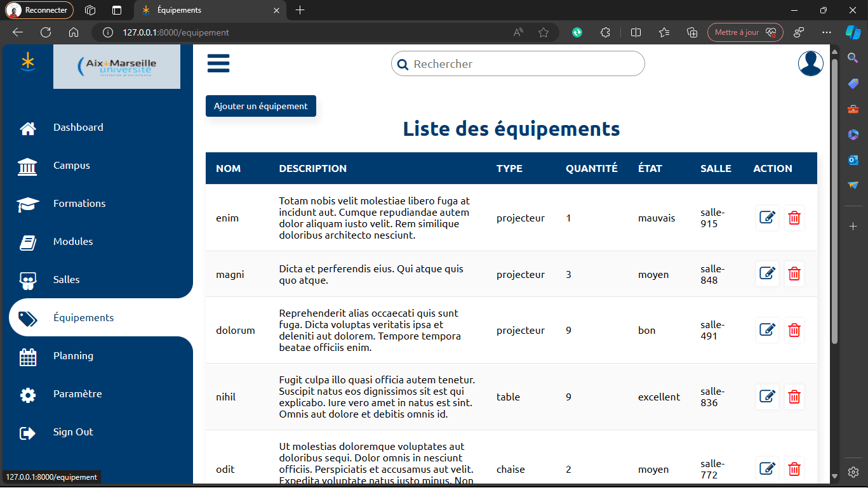Click the page vertical scrollbar

tap(834, 203)
